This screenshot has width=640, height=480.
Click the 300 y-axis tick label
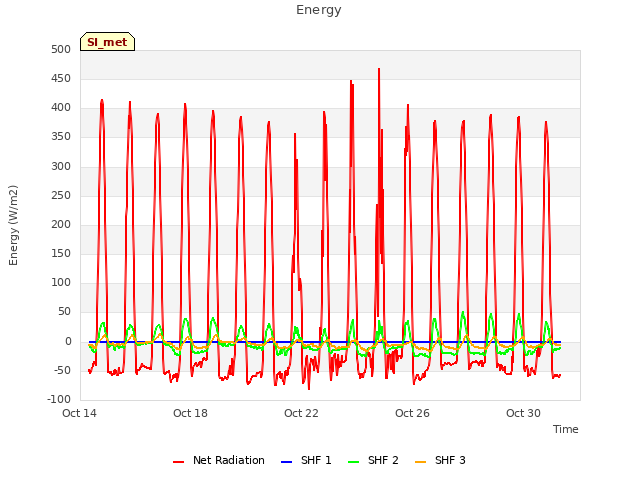[61, 166]
